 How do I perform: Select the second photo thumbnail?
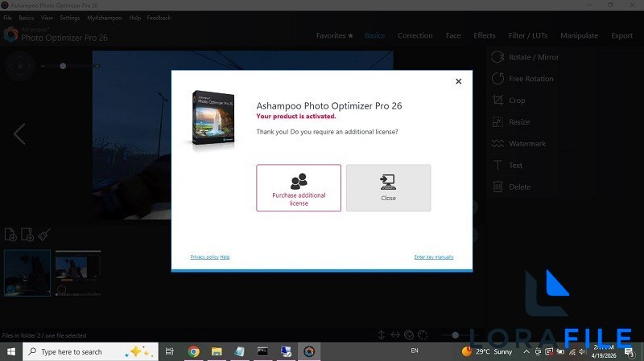click(x=78, y=273)
